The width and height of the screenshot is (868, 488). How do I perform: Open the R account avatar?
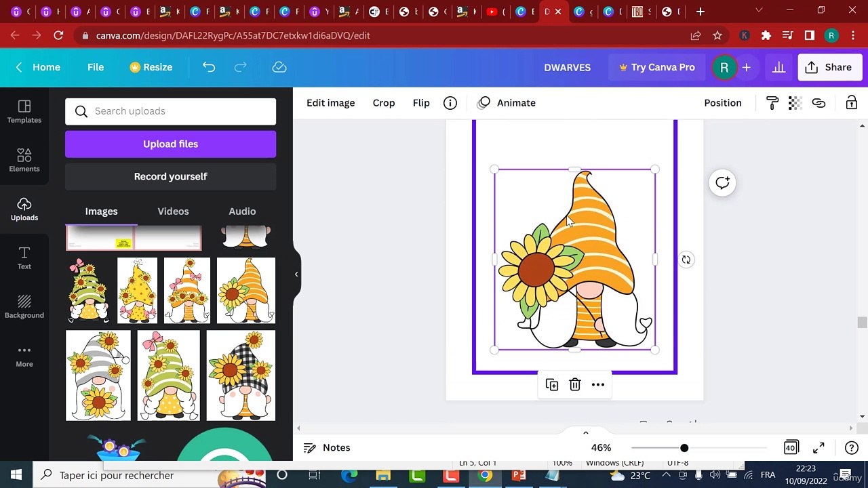[724, 67]
